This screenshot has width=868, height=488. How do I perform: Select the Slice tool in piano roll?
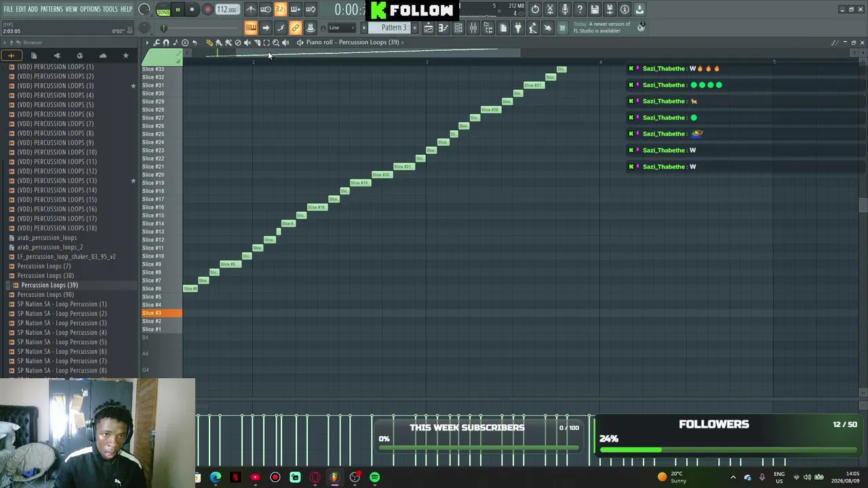257,43
